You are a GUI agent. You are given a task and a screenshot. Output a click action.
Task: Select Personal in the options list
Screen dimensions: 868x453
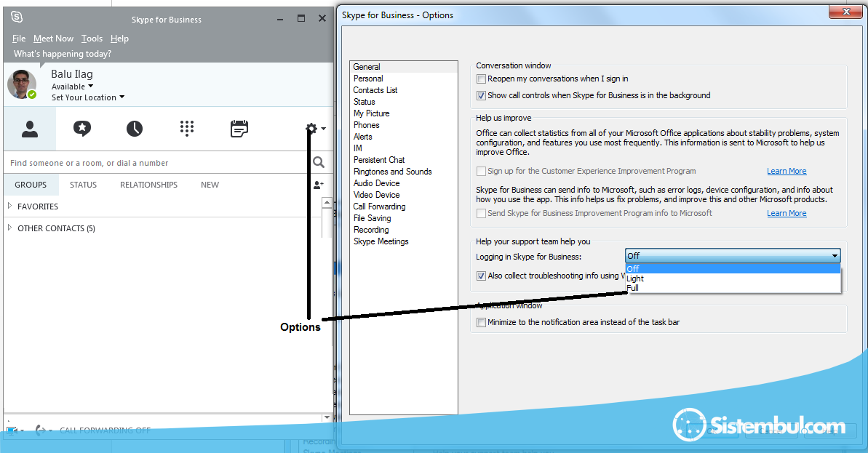click(x=404, y=79)
